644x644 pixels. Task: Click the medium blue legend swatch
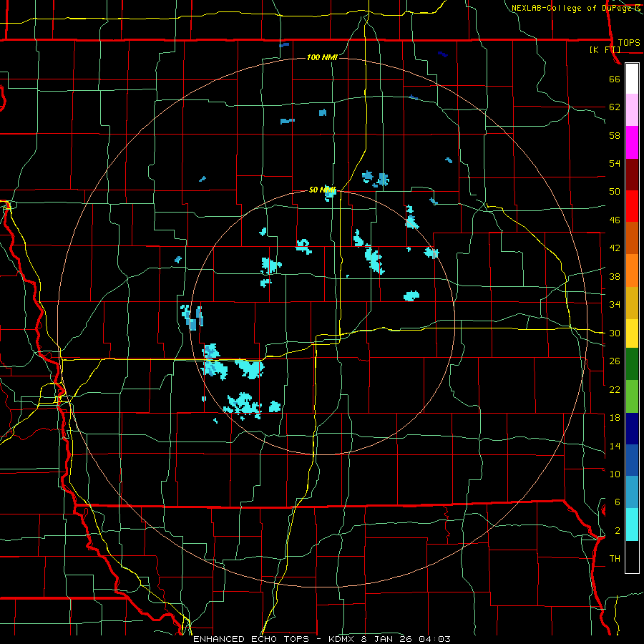coord(632,460)
